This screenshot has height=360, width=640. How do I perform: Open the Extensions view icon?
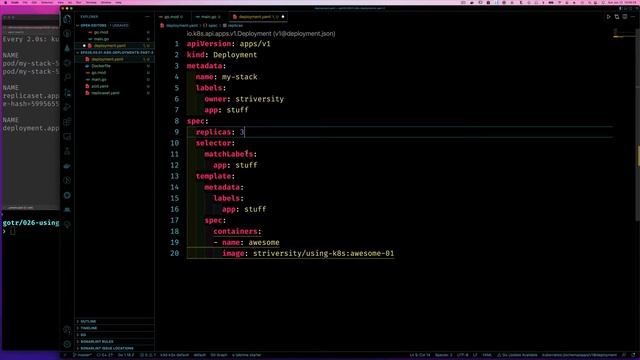pyautogui.click(x=67, y=122)
